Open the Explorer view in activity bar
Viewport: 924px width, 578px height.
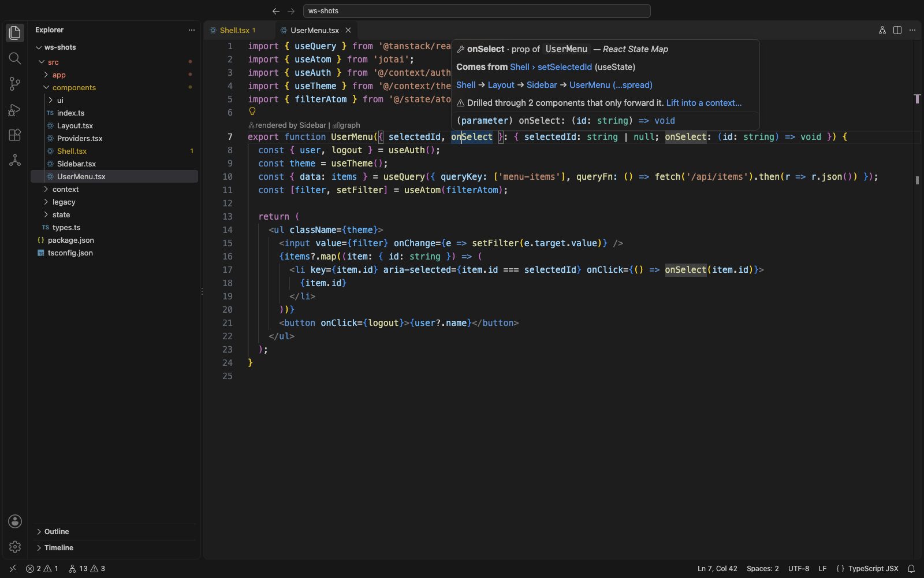click(15, 33)
